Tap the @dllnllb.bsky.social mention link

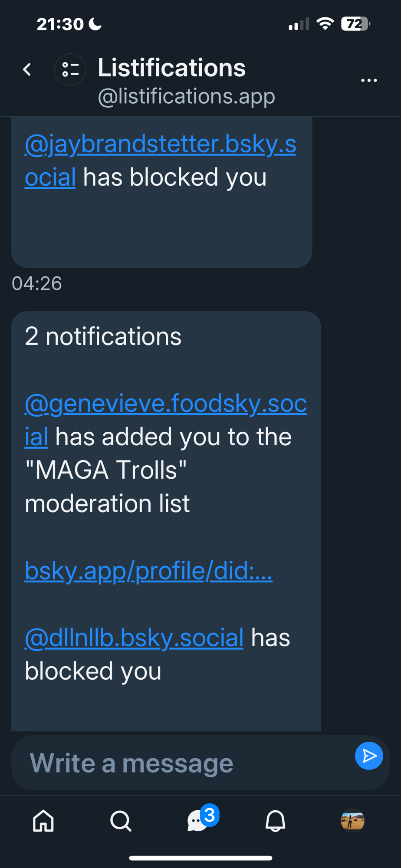(134, 638)
